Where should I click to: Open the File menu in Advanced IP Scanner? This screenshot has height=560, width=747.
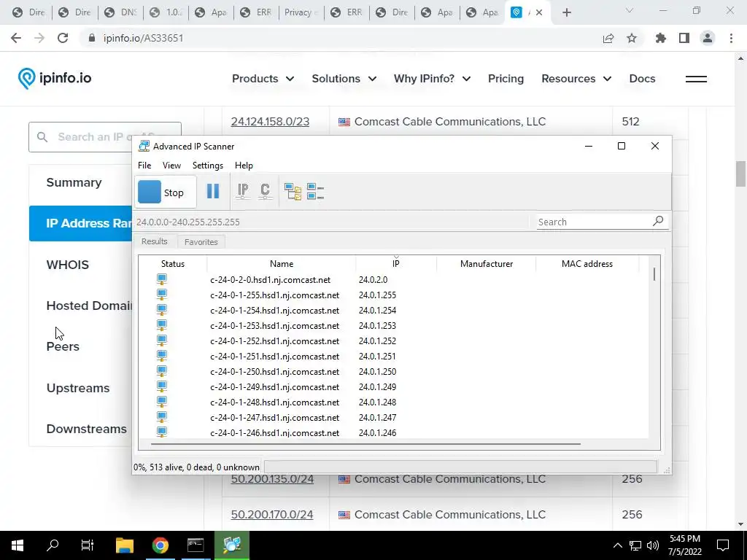coord(144,166)
